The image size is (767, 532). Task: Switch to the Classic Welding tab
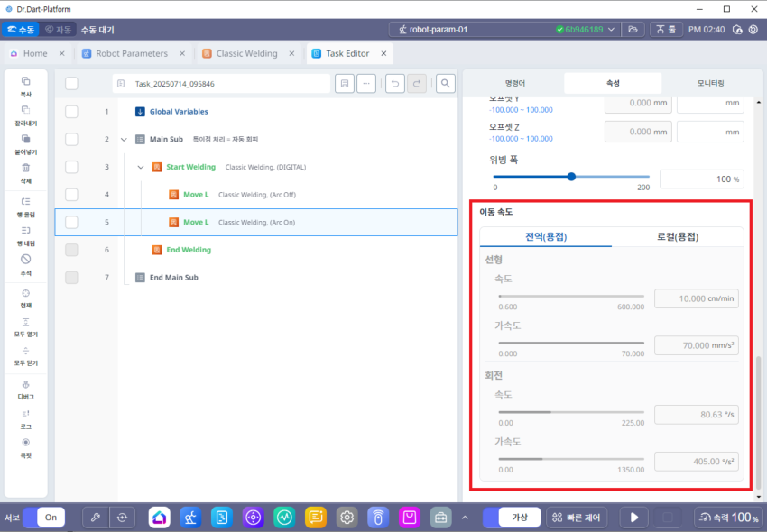click(246, 53)
